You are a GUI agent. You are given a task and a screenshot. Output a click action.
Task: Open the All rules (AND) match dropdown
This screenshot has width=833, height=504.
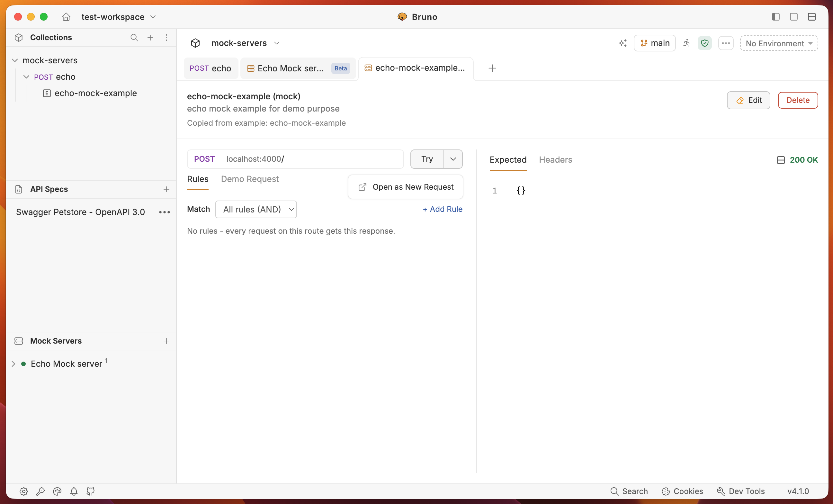click(x=256, y=209)
